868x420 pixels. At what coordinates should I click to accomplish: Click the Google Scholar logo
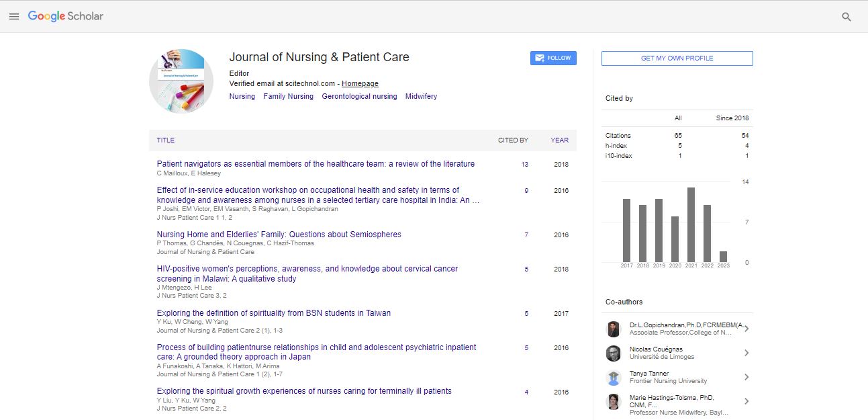(66, 16)
